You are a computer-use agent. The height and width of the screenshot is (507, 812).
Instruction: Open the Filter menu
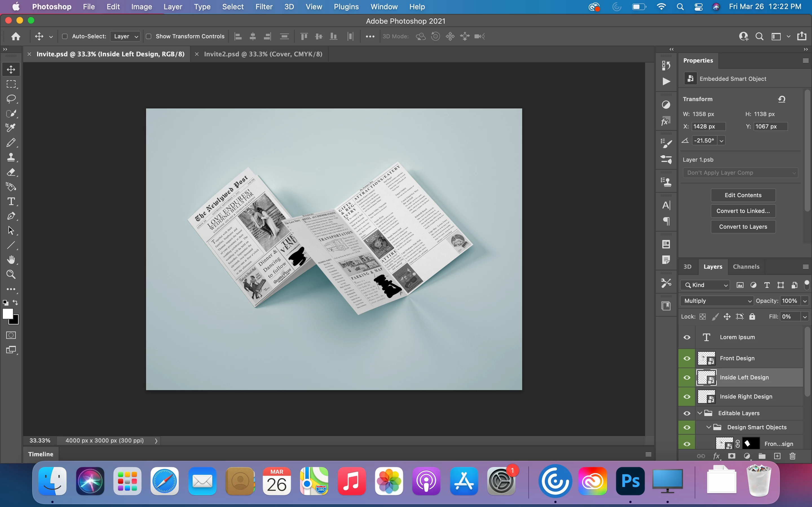point(264,7)
